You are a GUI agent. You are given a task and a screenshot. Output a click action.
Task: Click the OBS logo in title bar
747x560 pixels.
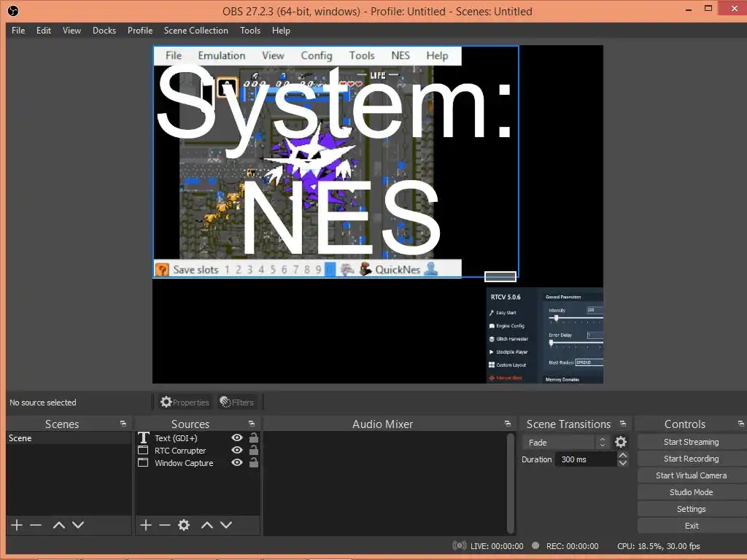click(x=13, y=11)
